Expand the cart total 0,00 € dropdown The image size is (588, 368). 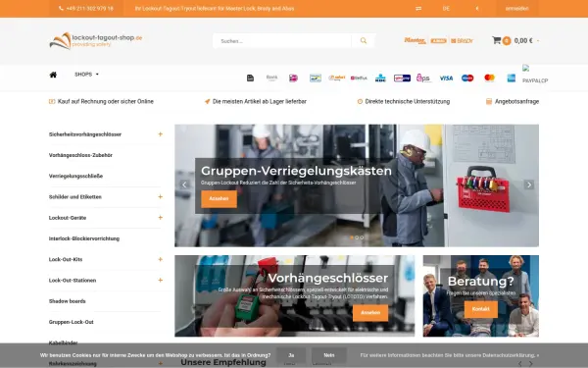526,40
